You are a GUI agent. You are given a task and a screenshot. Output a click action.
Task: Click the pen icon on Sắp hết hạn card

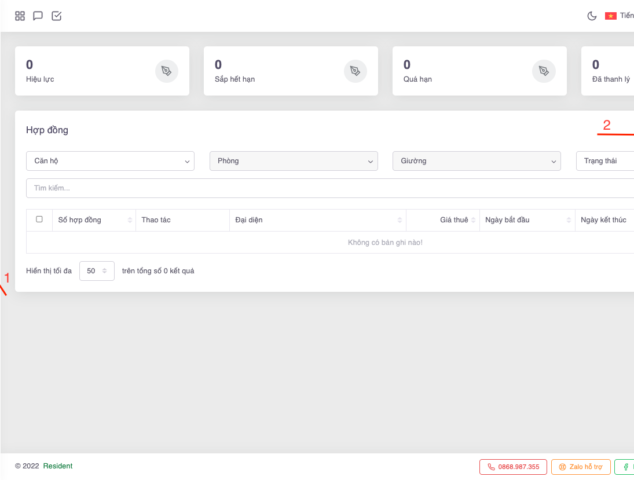pos(355,71)
